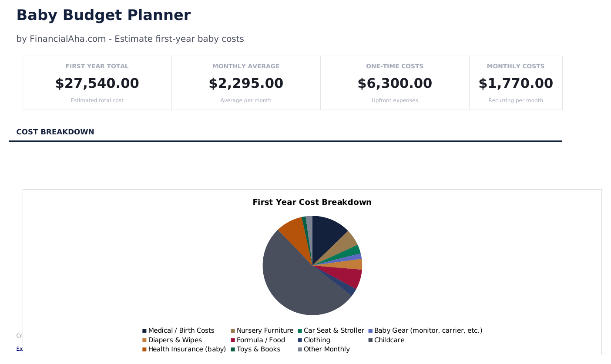
Task: Click the FIRST YEAR TOTAL stat card
Action: pyautogui.click(x=97, y=83)
